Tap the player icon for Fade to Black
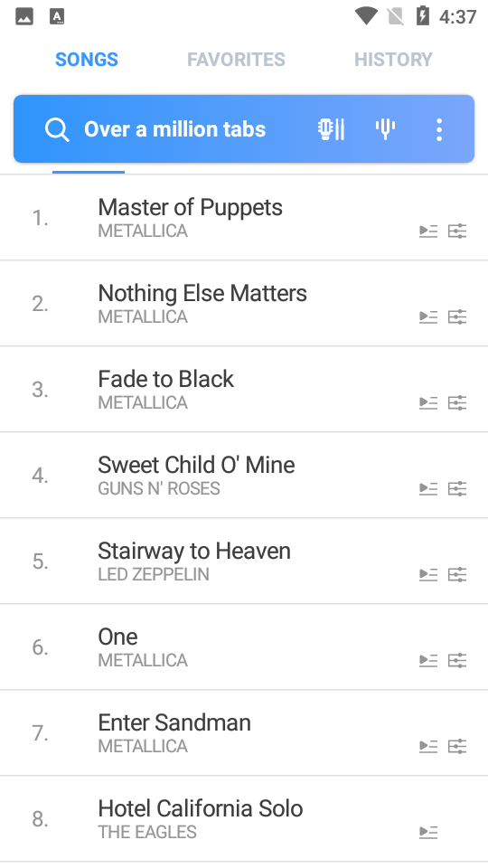Screen dimensions: 488x868 click(428, 402)
